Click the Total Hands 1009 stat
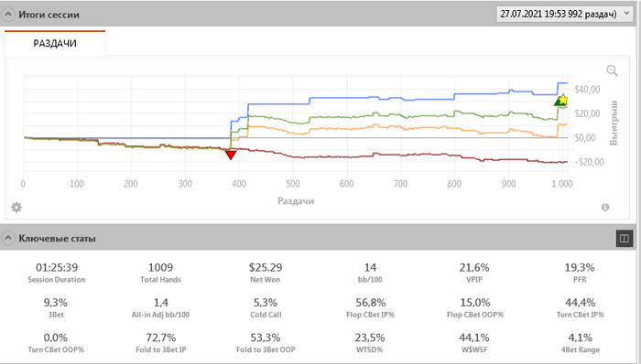This screenshot has height=364, width=641. coord(160,273)
